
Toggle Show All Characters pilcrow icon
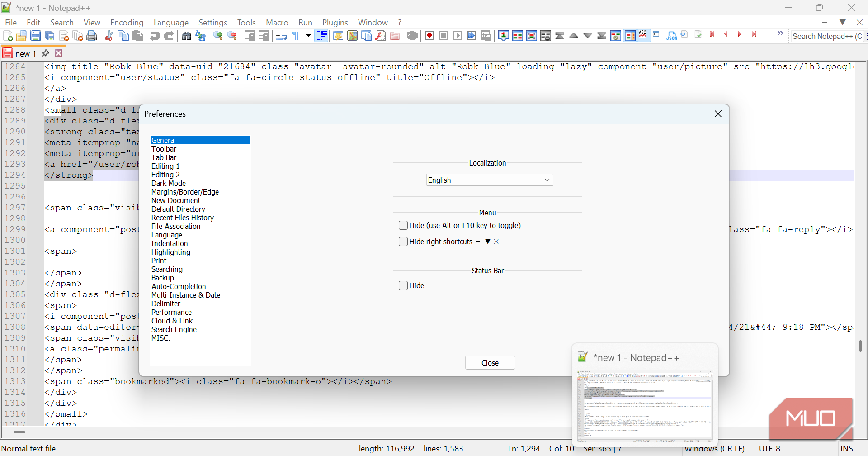[296, 36]
